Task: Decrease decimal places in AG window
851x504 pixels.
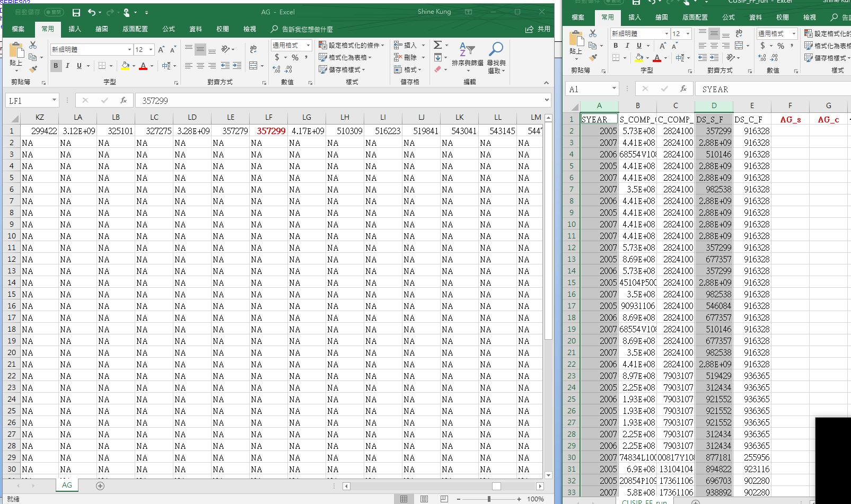Action: click(x=288, y=69)
